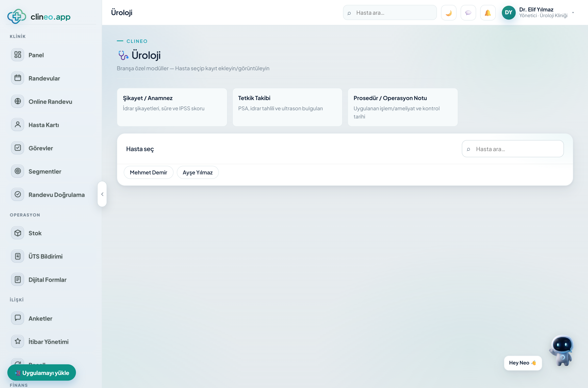The width and height of the screenshot is (588, 388).
Task: Select the Tetkik Takibi module card
Action: tap(287, 107)
